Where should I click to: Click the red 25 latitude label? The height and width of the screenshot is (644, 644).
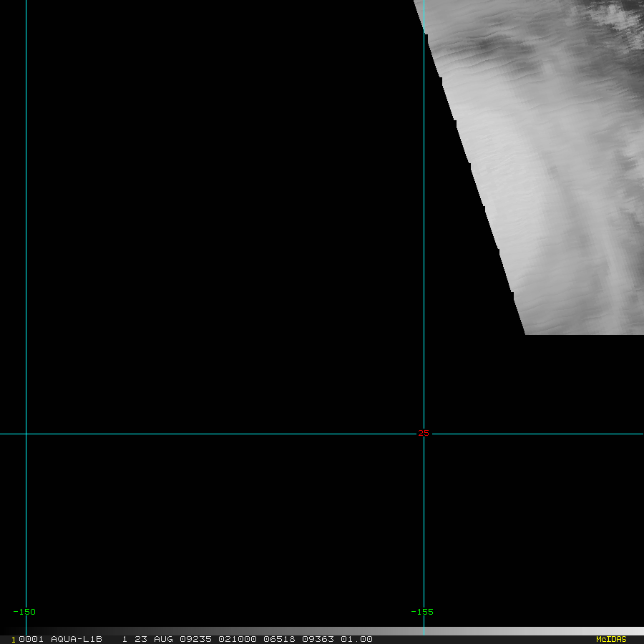pos(424,433)
